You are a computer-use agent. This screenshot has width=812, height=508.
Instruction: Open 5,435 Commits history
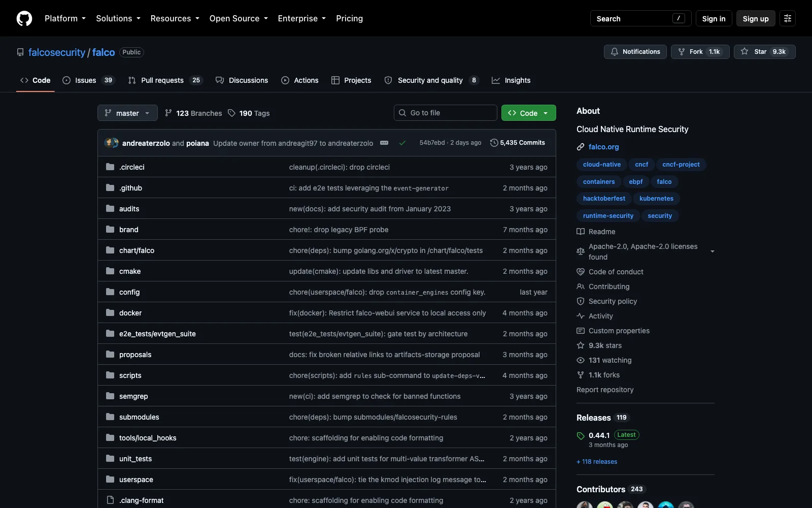[518, 143]
